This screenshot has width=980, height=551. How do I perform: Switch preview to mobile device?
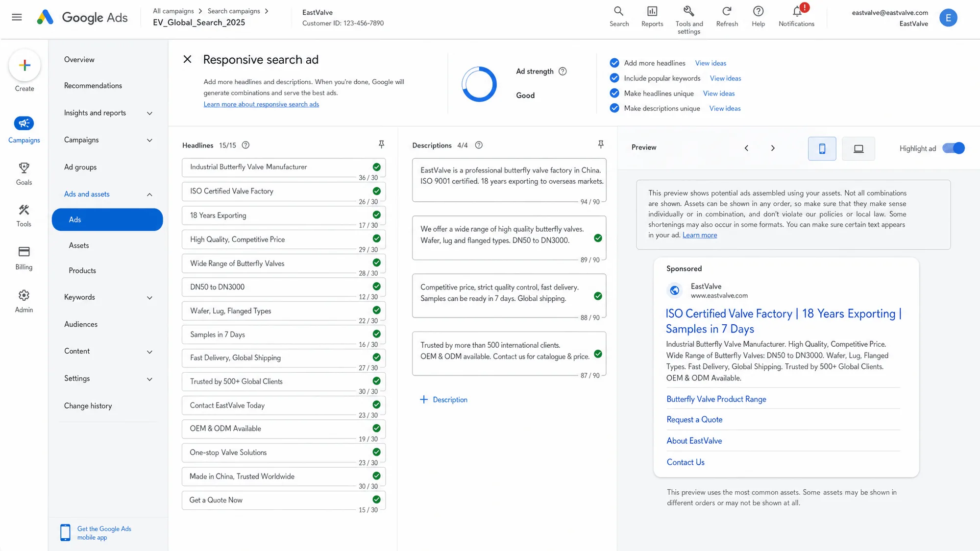click(x=822, y=148)
